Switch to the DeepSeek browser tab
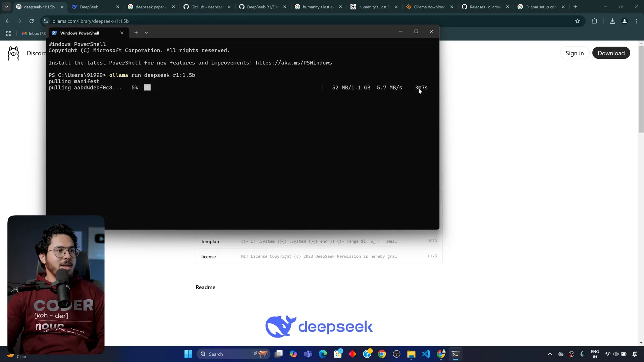The width and height of the screenshot is (644, 362). (96, 7)
